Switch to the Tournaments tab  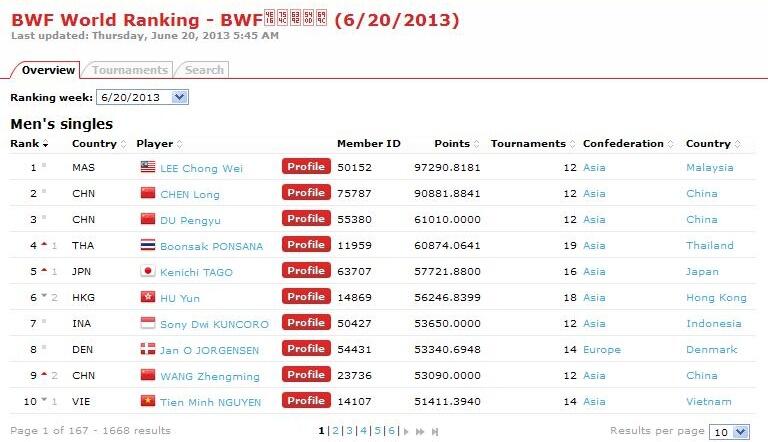coord(130,70)
